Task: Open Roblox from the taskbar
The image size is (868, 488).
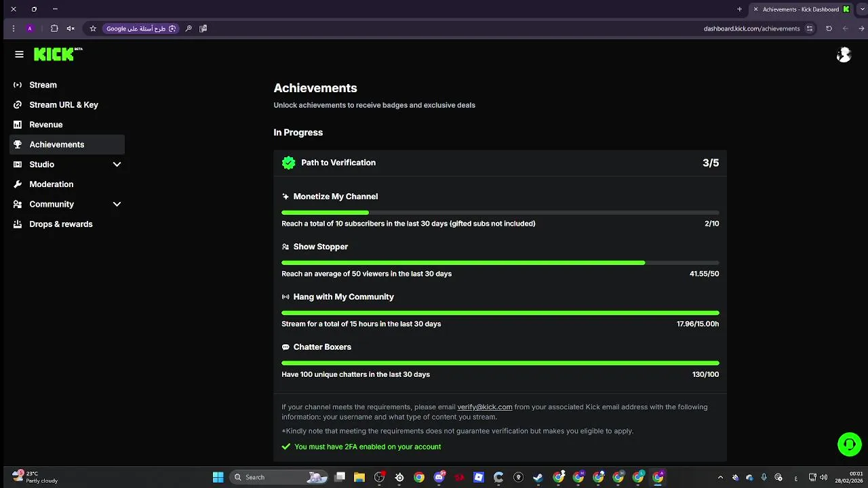Action: click(x=479, y=477)
